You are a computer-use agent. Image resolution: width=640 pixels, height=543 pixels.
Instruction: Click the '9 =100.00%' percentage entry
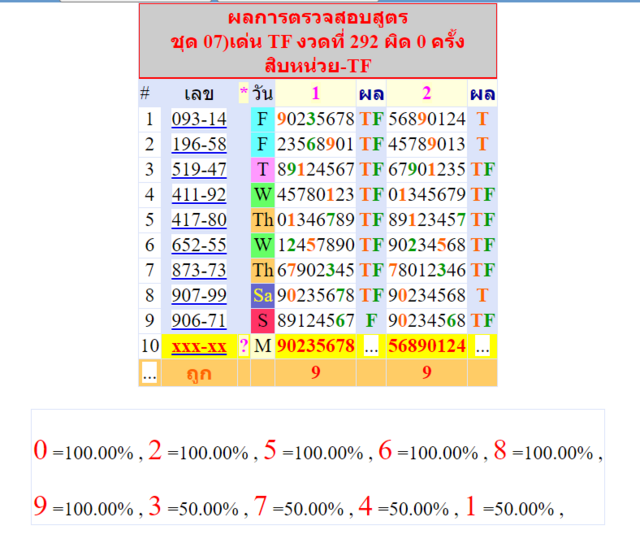[x=84, y=507]
